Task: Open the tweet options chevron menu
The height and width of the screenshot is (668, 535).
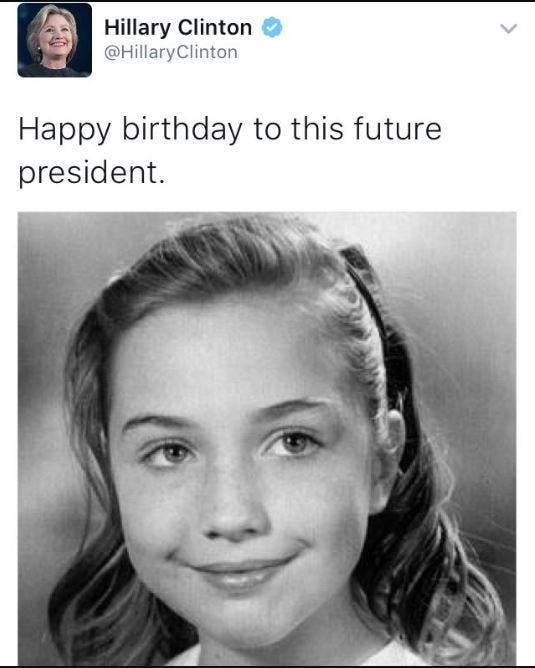Action: pyautogui.click(x=508, y=29)
